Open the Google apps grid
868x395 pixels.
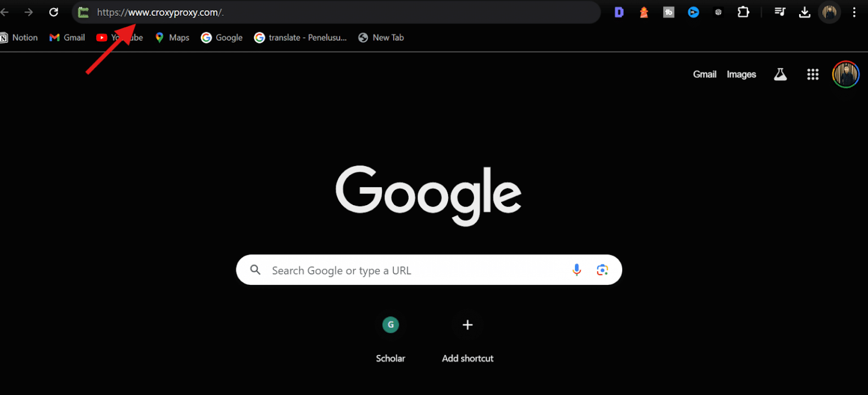coord(813,74)
